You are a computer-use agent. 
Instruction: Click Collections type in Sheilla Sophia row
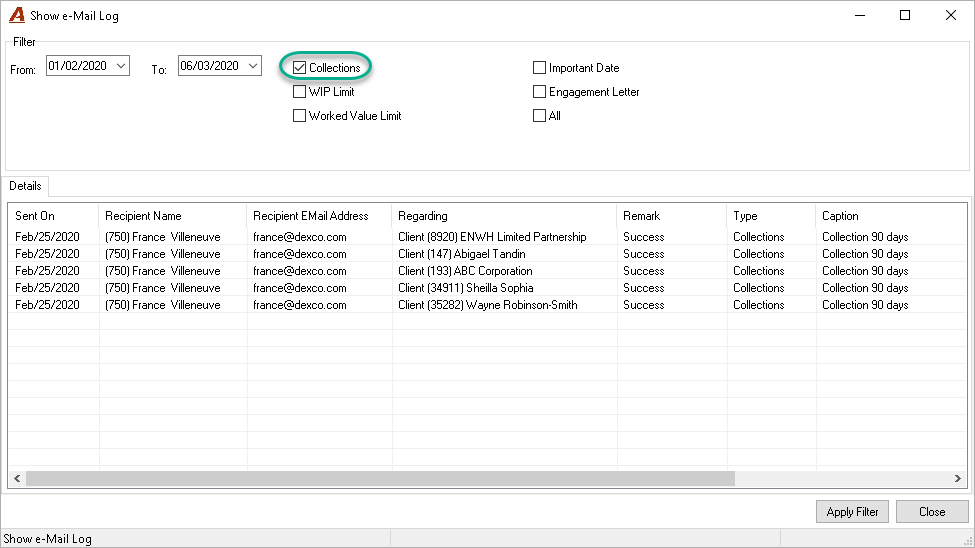coord(759,288)
